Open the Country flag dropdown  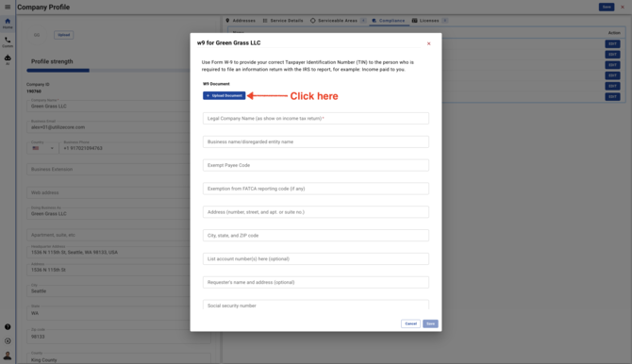(x=42, y=148)
